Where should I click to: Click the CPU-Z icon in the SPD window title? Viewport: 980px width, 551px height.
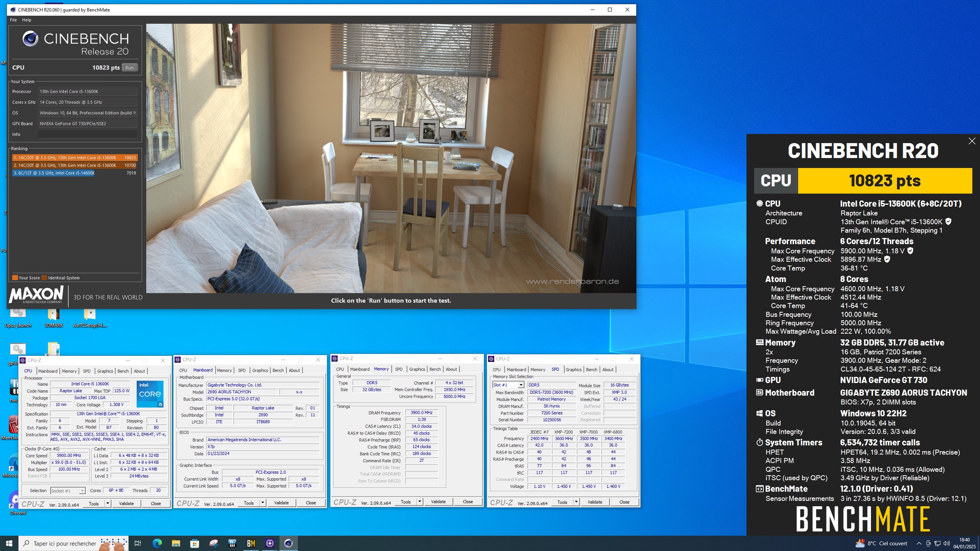click(491, 359)
